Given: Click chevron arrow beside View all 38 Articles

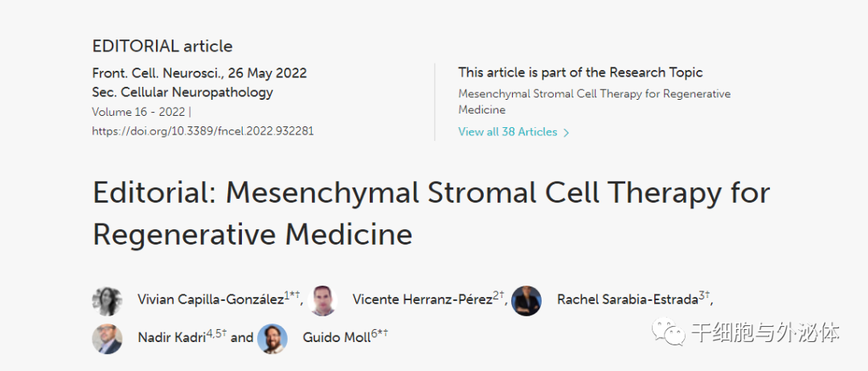Looking at the screenshot, I should [566, 133].
